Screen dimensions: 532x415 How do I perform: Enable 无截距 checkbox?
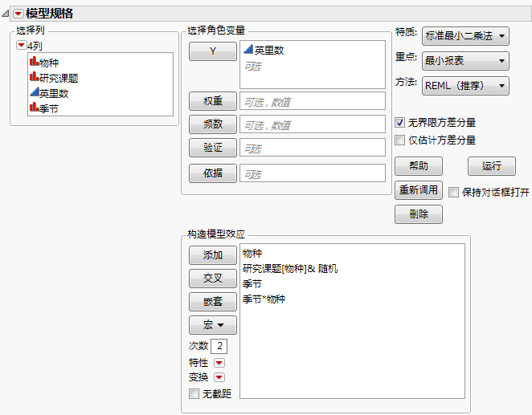click(x=194, y=393)
